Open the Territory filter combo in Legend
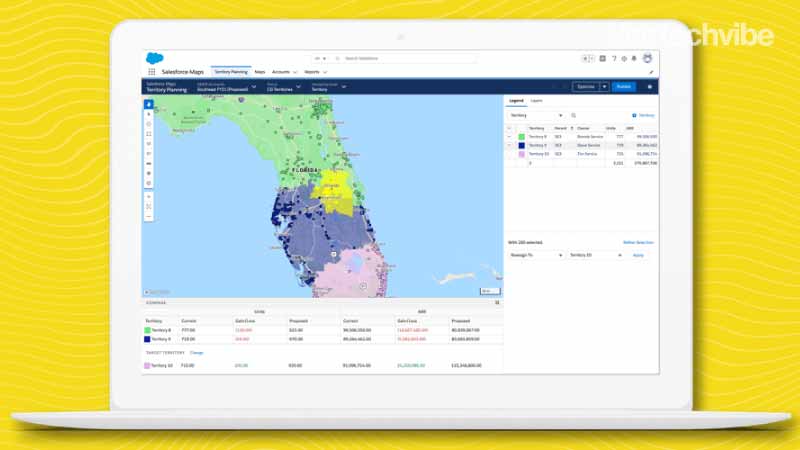The height and width of the screenshot is (450, 800). 536,116
